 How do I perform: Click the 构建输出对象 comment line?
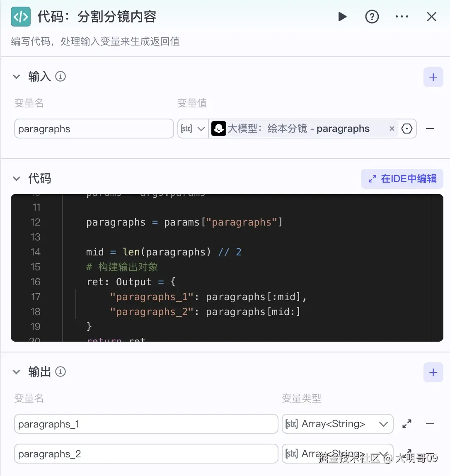(x=122, y=267)
